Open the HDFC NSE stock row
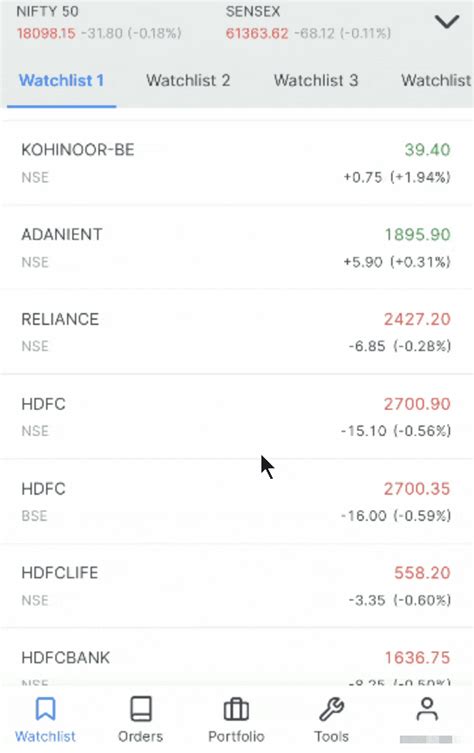The width and height of the screenshot is (474, 753). [237, 416]
